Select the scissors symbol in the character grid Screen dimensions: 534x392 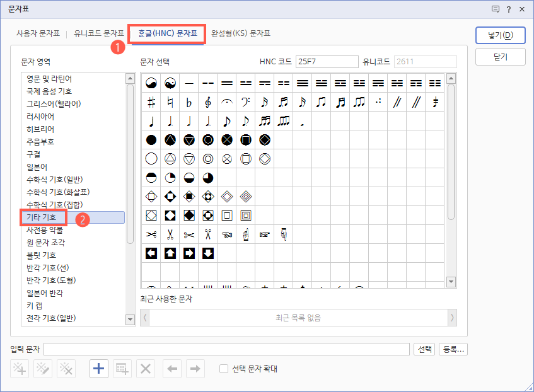pos(151,234)
